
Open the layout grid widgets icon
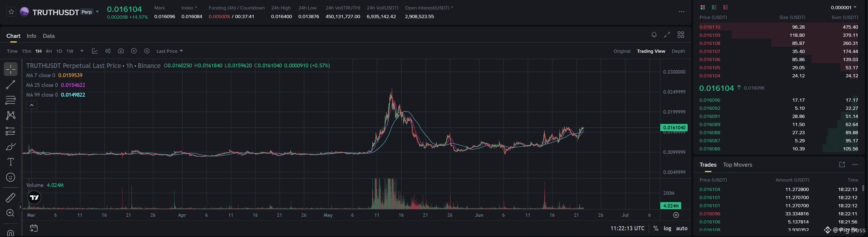point(681,35)
